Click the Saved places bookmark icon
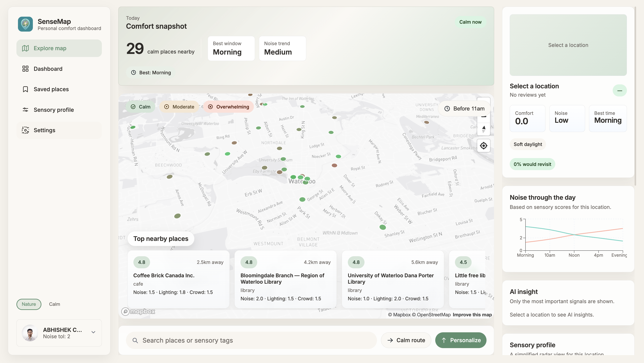 (x=25, y=89)
